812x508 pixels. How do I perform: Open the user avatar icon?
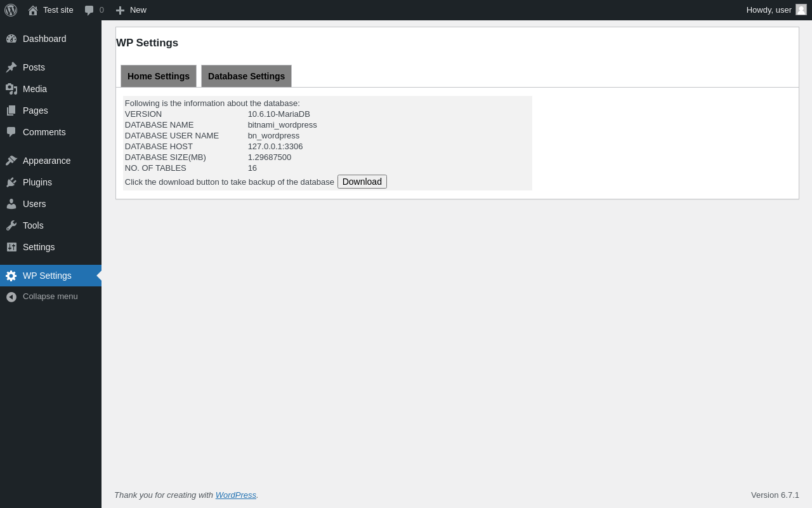point(801,10)
